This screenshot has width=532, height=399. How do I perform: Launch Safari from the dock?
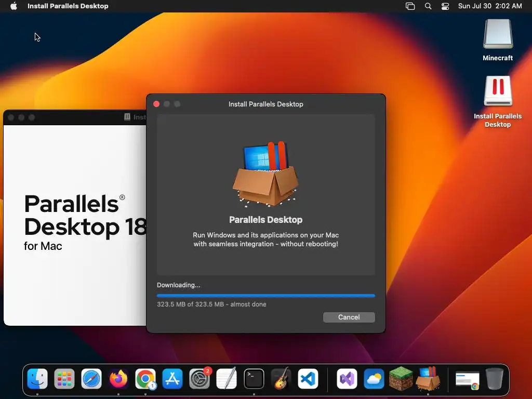click(91, 379)
